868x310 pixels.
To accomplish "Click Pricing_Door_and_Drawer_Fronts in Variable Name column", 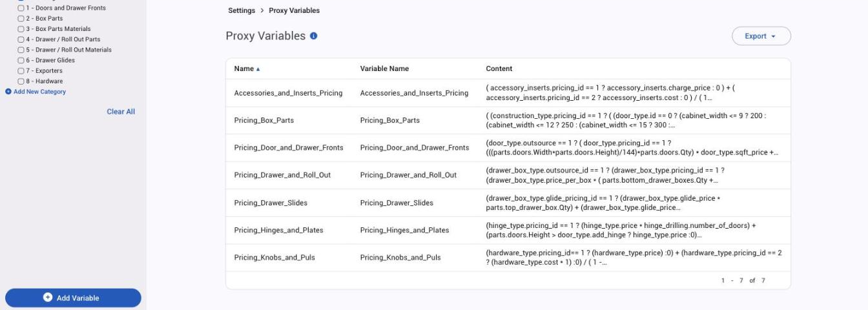I will point(415,148).
